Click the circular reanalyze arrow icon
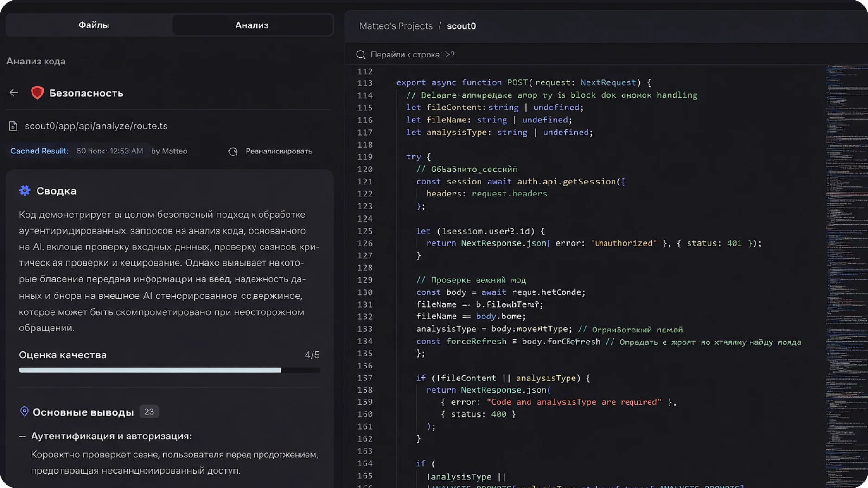The width and height of the screenshot is (868, 488). 233,152
